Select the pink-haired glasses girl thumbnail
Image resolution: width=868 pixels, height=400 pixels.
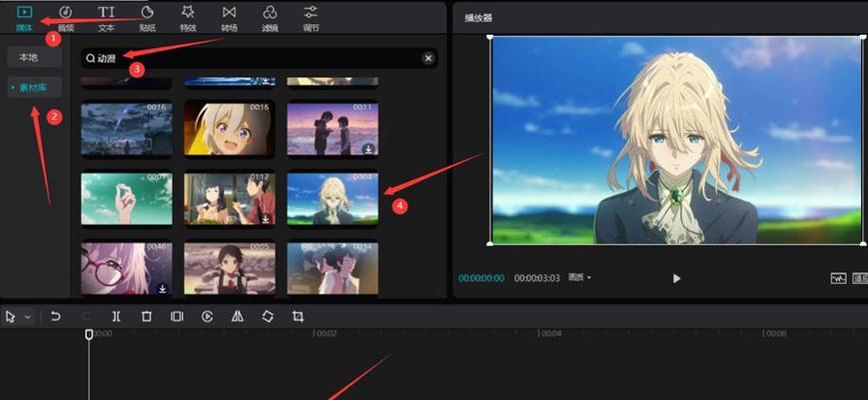pyautogui.click(x=127, y=269)
